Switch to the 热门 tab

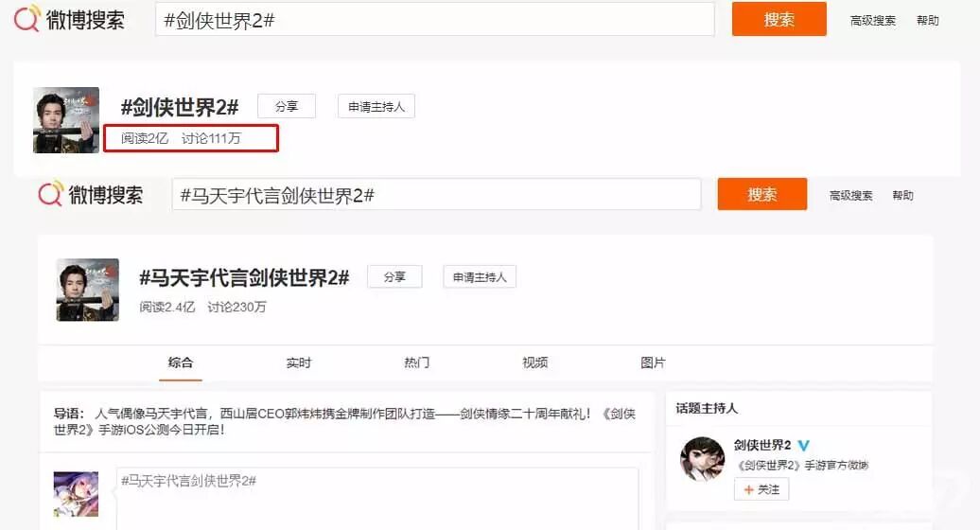tap(417, 362)
